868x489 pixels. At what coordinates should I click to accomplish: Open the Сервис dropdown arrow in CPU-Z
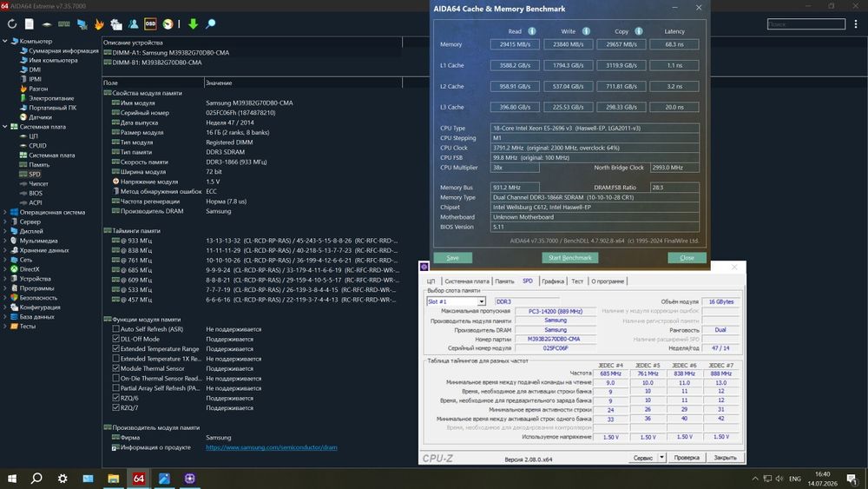pyautogui.click(x=661, y=458)
